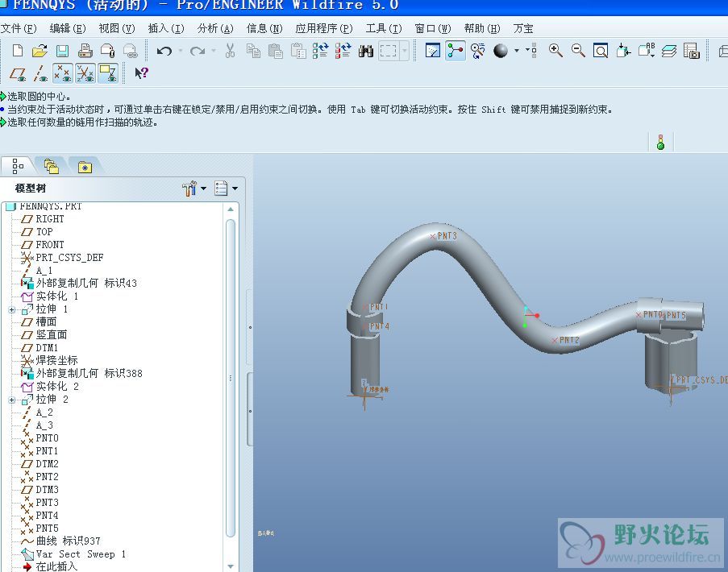The width and height of the screenshot is (728, 572).
Task: Start the view manager icon
Action: pos(692,51)
